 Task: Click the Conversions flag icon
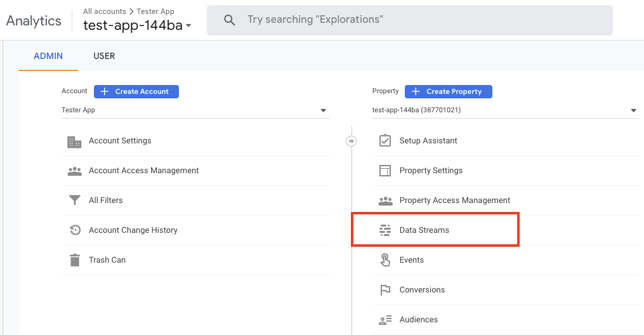click(385, 290)
